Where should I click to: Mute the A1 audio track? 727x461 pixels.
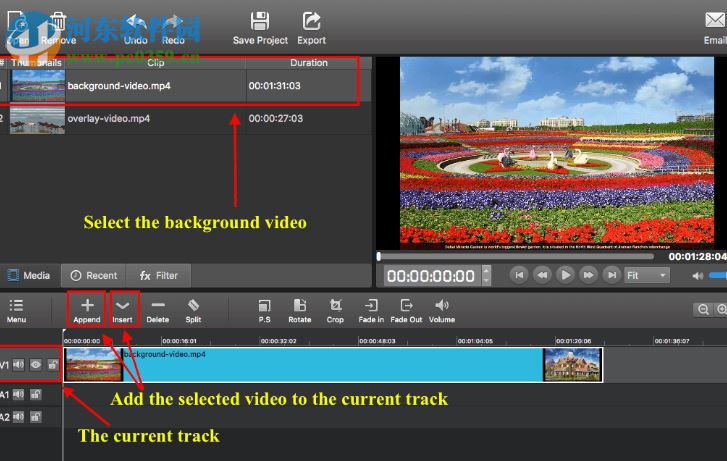18,395
